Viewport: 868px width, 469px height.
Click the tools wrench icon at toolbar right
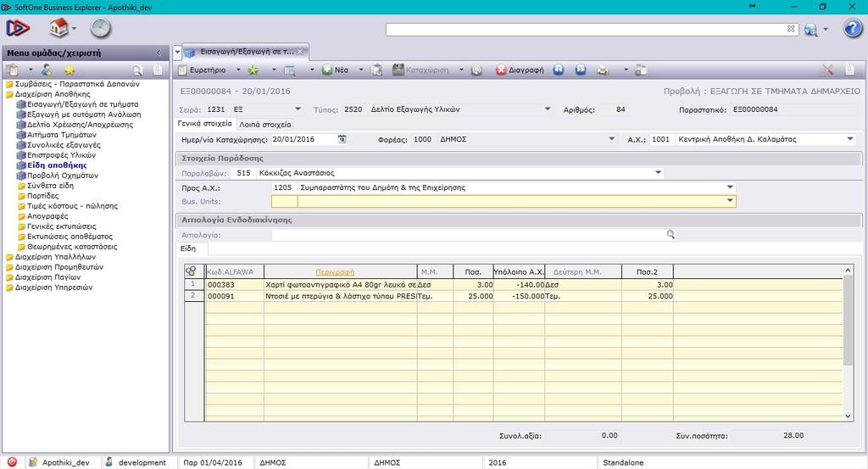[x=827, y=70]
